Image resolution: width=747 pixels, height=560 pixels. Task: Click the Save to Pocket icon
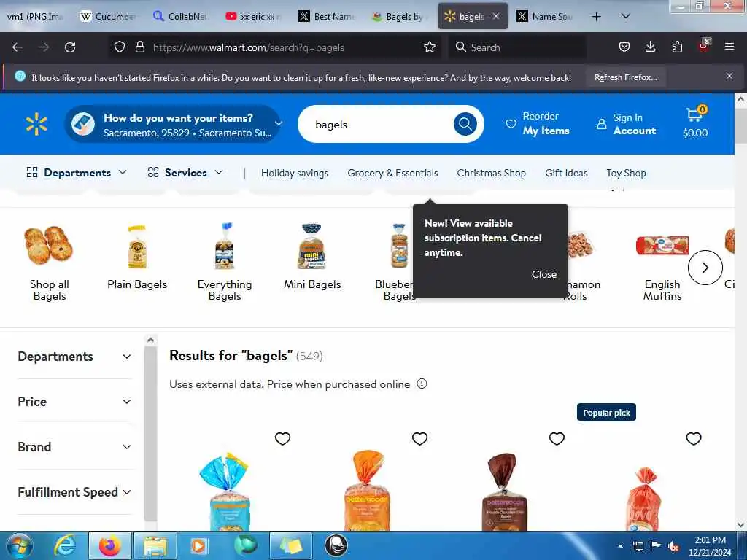624,47
